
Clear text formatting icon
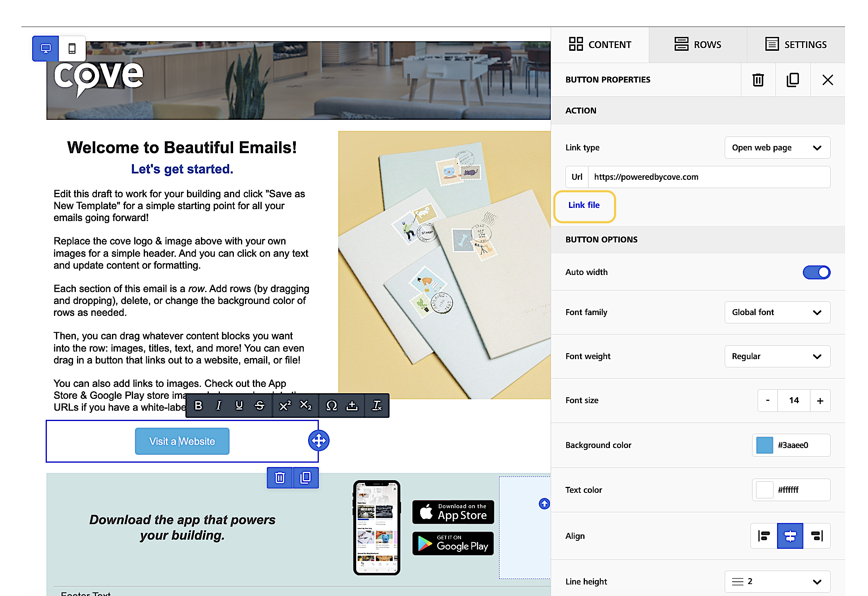pos(377,406)
